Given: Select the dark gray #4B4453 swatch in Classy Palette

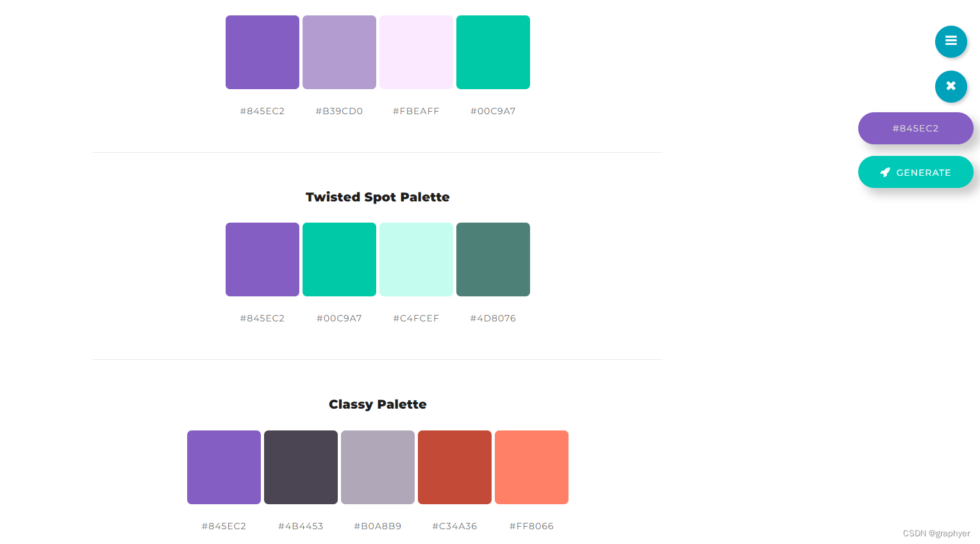Looking at the screenshot, I should (x=301, y=467).
